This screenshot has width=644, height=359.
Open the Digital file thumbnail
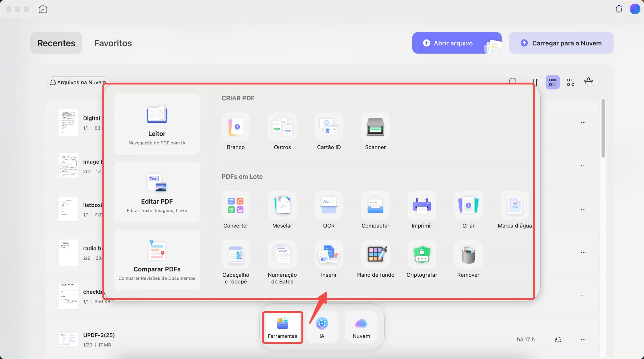[x=68, y=123]
